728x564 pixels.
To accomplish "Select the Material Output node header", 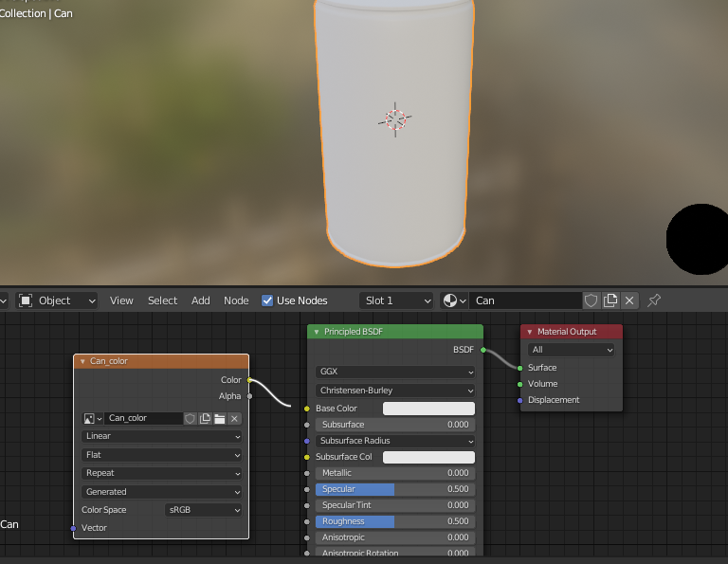I will (572, 332).
